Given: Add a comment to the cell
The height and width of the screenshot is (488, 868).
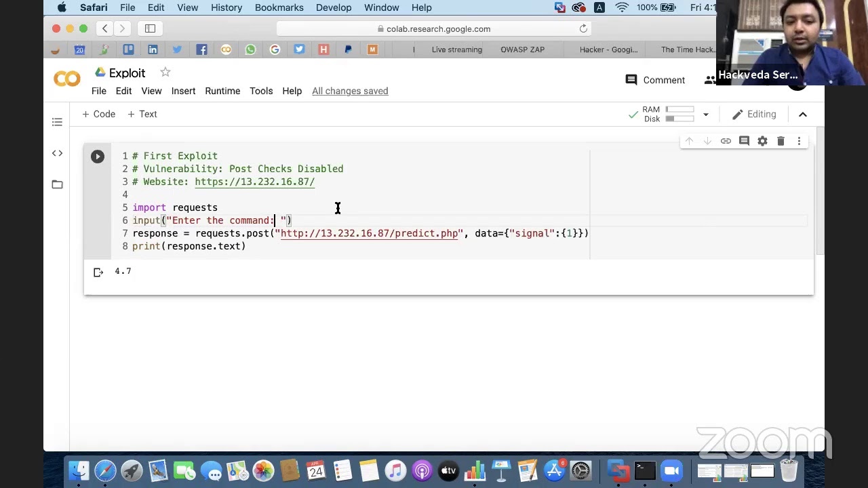Looking at the screenshot, I should (744, 141).
